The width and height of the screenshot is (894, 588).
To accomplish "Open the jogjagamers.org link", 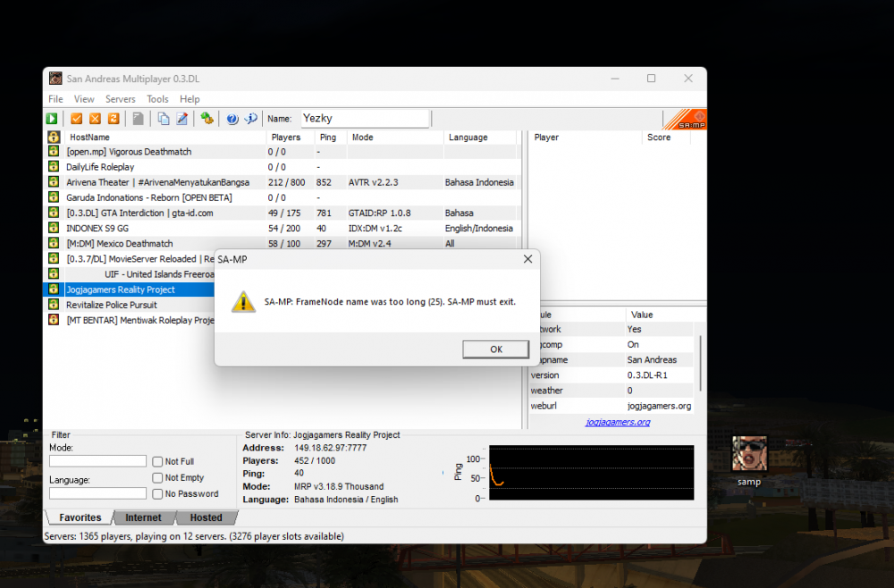I will coord(618,422).
